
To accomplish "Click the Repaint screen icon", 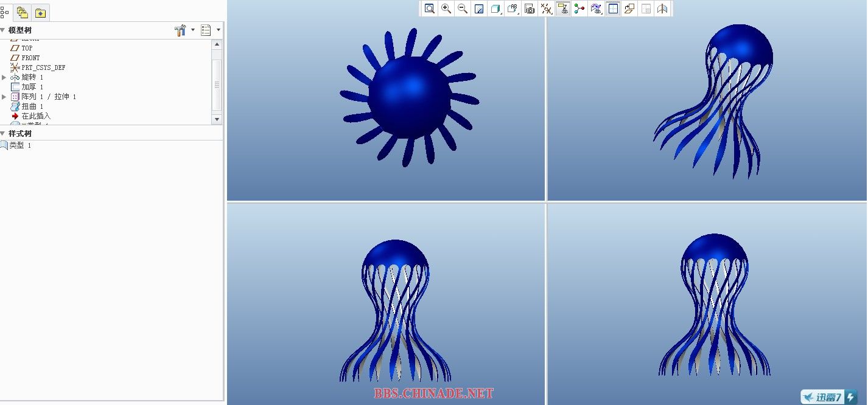I will pyautogui.click(x=479, y=9).
